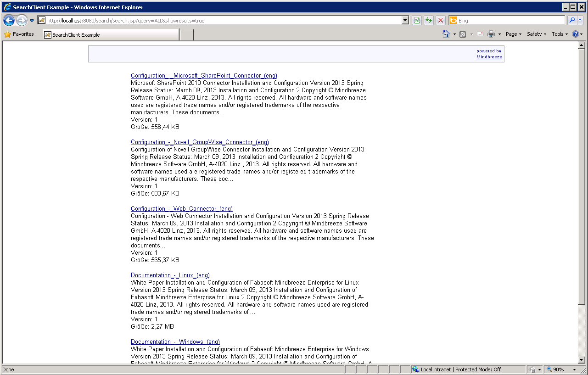Click 'Größe: 583,67 KB' text
Screen dimensions: 588x375
[155, 194]
